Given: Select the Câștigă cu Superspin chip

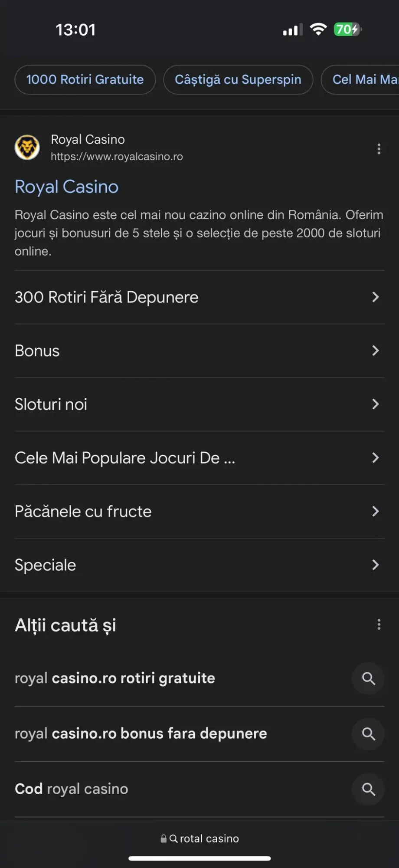Looking at the screenshot, I should click(x=238, y=79).
